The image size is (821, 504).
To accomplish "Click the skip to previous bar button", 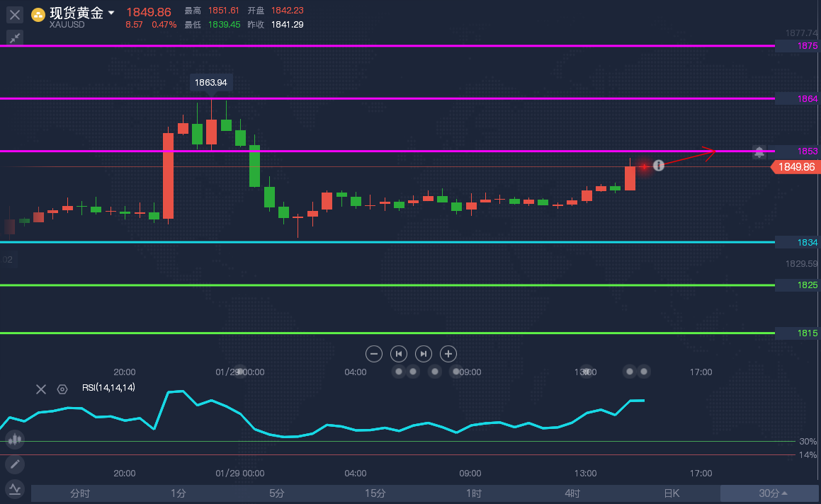I will coord(398,354).
